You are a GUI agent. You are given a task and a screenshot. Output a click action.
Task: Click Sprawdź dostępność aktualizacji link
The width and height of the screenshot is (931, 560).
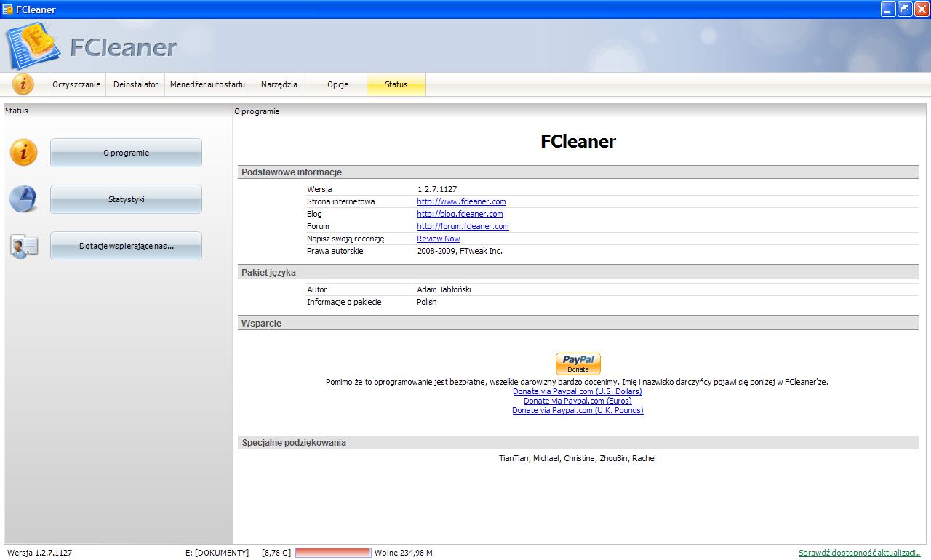click(860, 553)
